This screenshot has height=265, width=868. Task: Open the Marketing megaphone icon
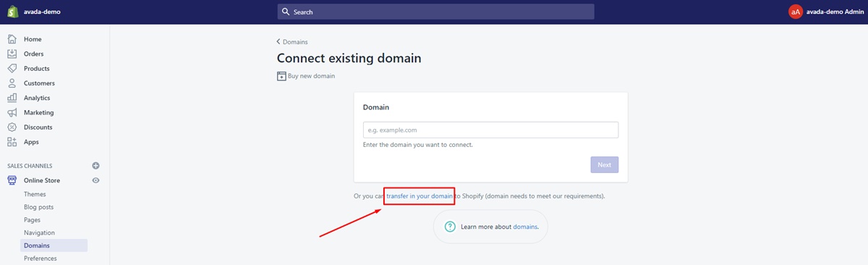(x=12, y=112)
